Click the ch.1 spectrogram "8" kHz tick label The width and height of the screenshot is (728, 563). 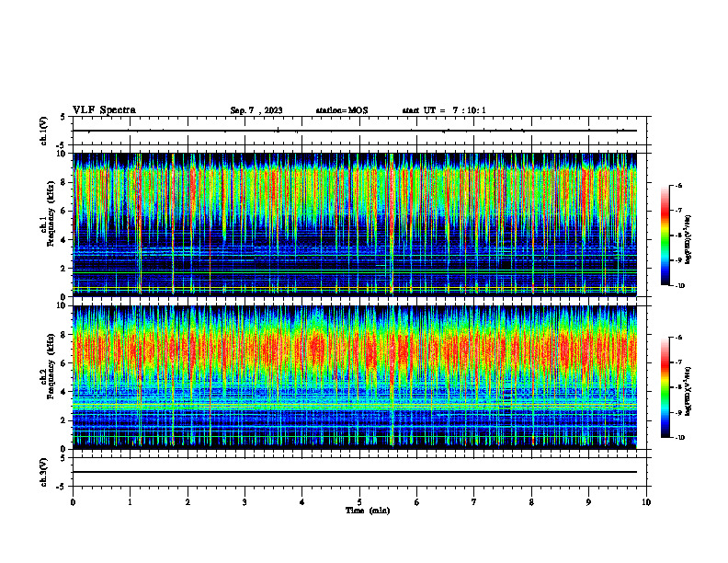pos(65,182)
